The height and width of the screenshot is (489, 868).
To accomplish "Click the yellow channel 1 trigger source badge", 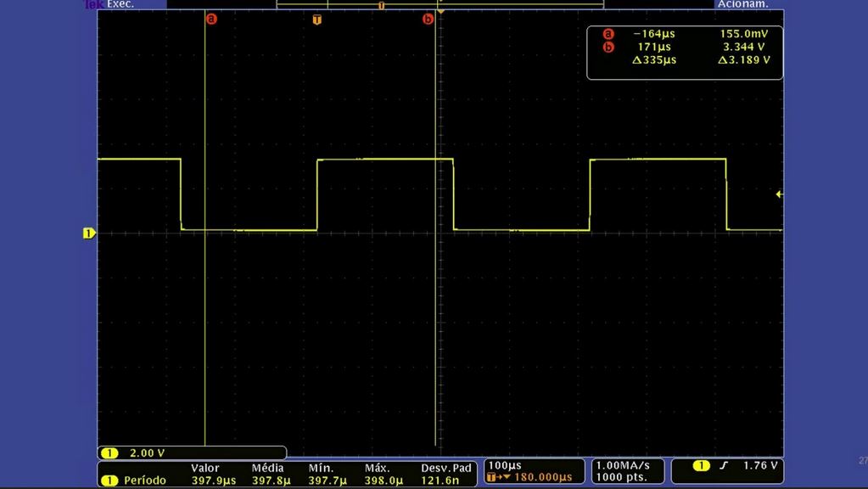I will click(x=702, y=466).
